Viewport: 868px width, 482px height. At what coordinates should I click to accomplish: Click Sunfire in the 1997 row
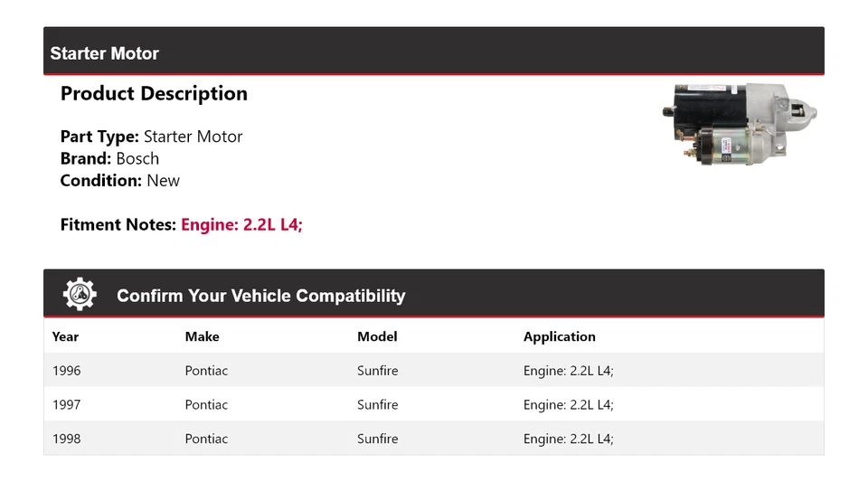click(x=377, y=405)
